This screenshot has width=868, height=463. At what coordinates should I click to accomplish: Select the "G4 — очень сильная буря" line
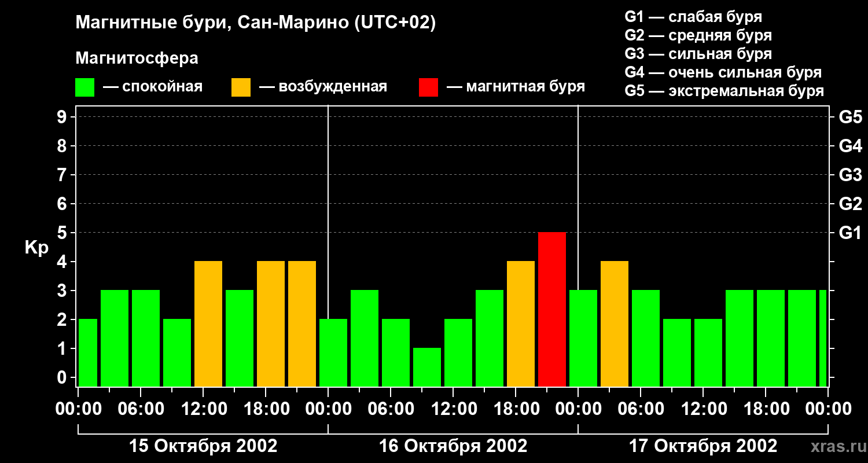click(723, 72)
